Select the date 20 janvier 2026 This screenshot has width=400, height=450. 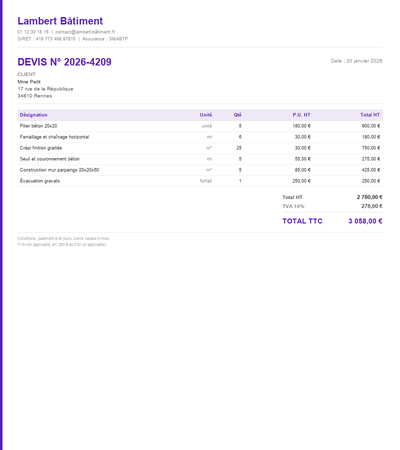pos(364,61)
